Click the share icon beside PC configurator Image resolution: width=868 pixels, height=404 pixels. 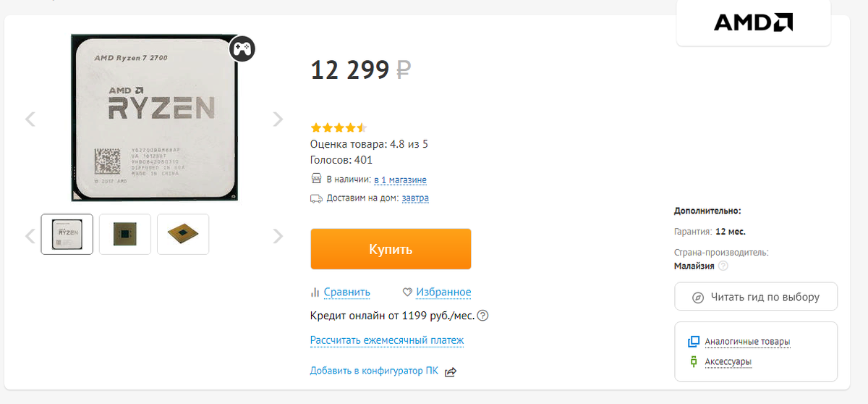point(451,371)
